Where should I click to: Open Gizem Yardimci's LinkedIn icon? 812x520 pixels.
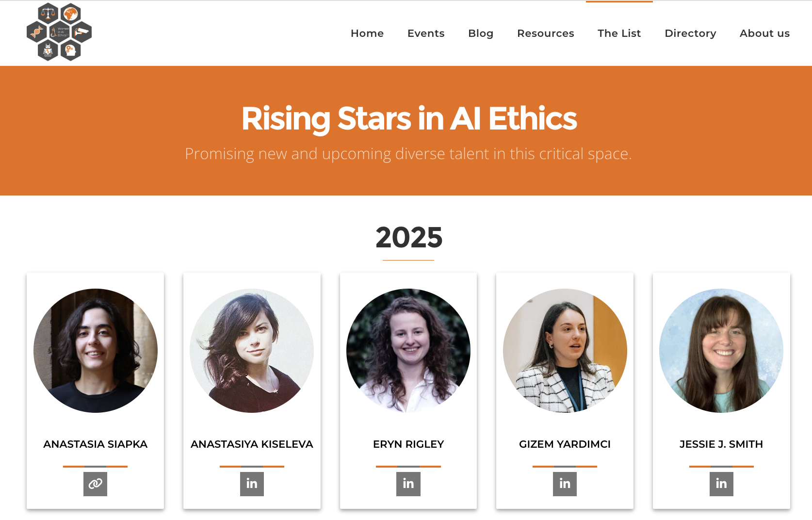coord(565,484)
